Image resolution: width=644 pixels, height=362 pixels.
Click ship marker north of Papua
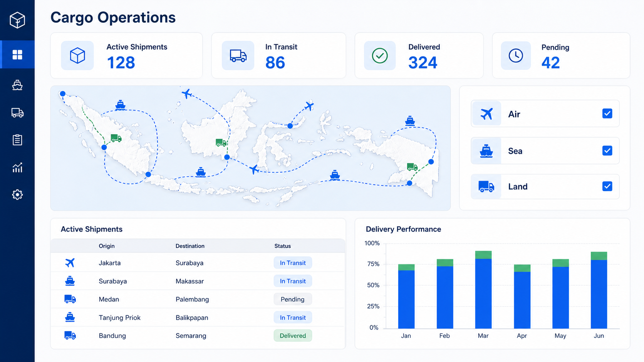coord(410,121)
